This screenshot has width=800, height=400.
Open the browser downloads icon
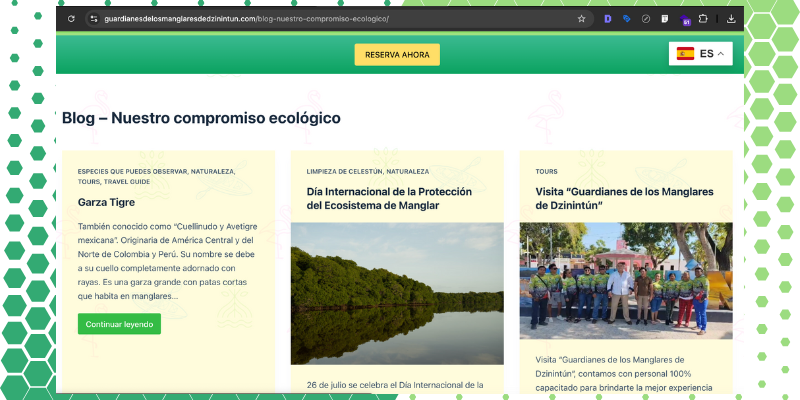[x=731, y=18]
